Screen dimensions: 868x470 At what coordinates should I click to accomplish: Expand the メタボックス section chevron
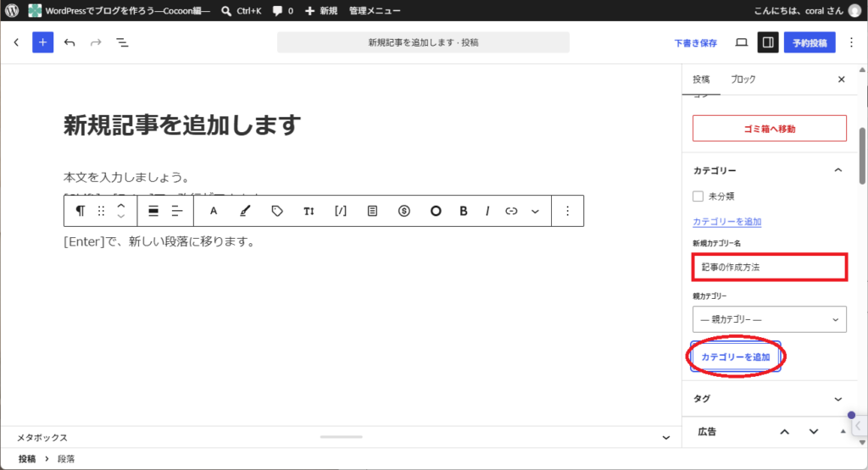click(666, 437)
